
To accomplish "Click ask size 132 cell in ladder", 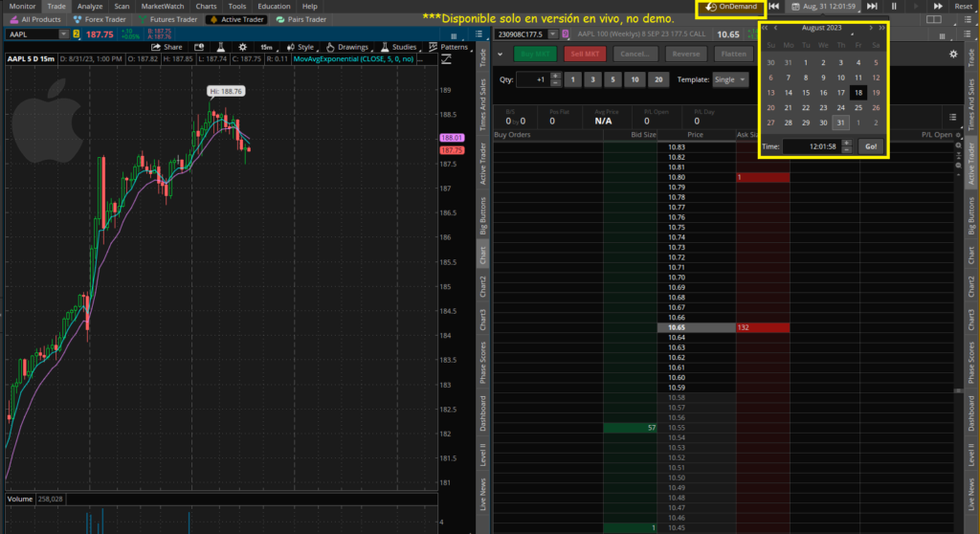I will click(763, 327).
